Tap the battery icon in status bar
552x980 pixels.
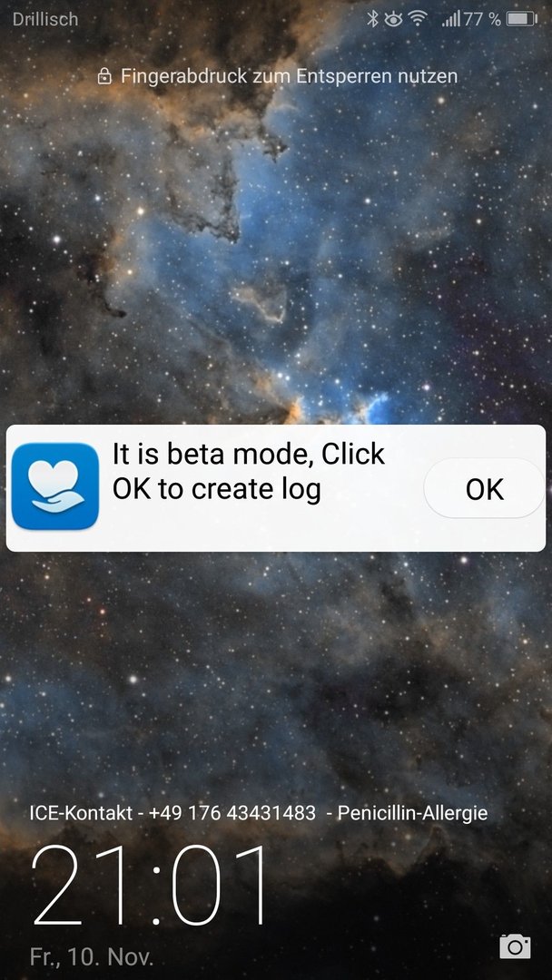click(521, 19)
